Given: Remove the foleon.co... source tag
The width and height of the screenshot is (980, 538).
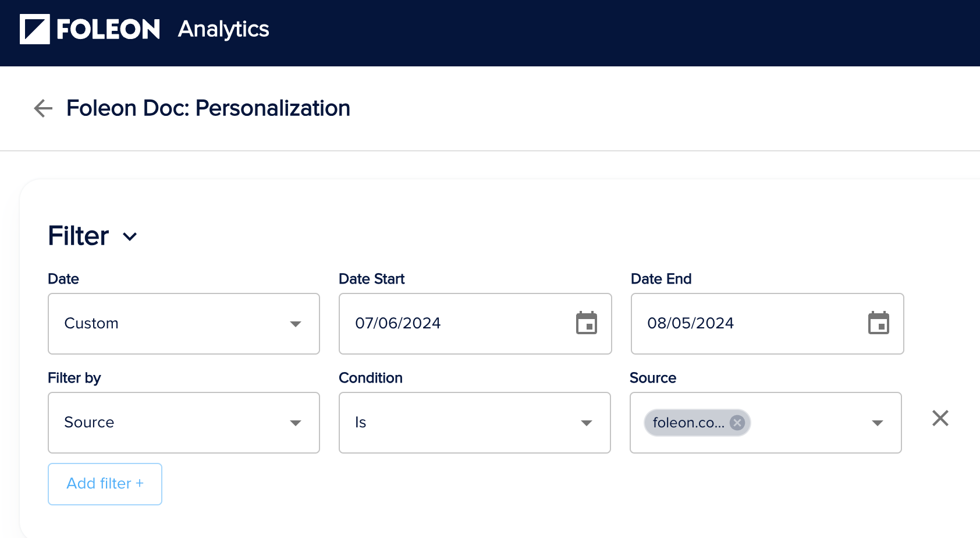Looking at the screenshot, I should point(736,423).
